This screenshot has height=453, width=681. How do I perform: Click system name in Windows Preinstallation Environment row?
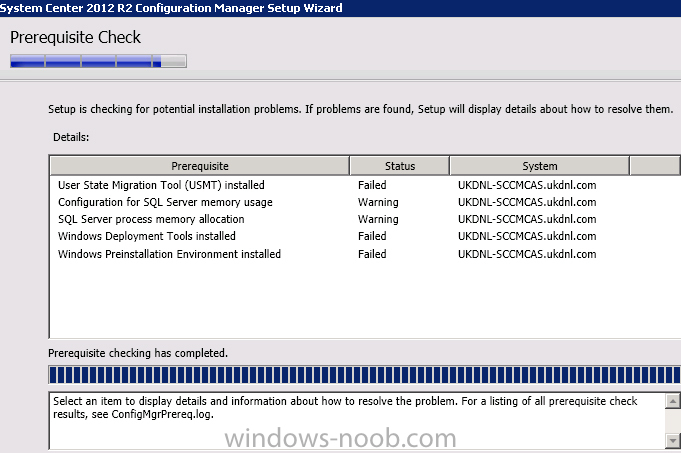(527, 254)
